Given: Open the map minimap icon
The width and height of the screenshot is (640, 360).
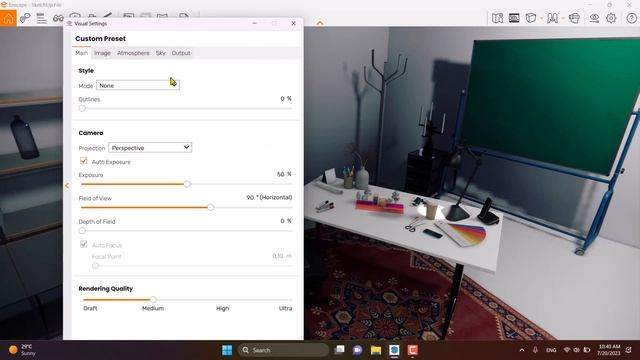Looking at the screenshot, I should pos(497,18).
